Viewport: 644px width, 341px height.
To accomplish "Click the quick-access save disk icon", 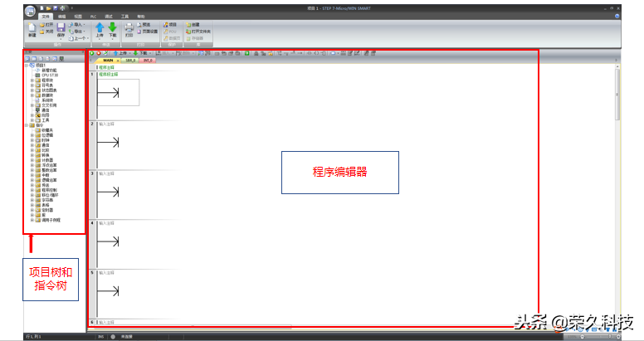I will click(x=56, y=7).
